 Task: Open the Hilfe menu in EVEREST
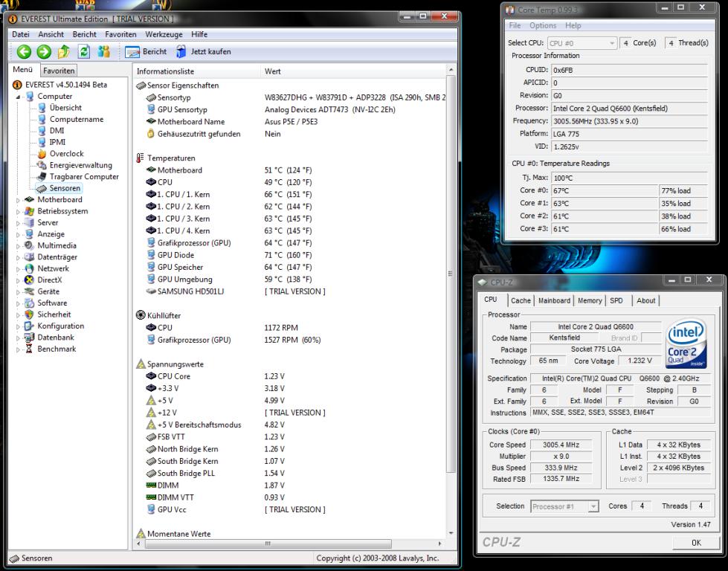pyautogui.click(x=199, y=34)
